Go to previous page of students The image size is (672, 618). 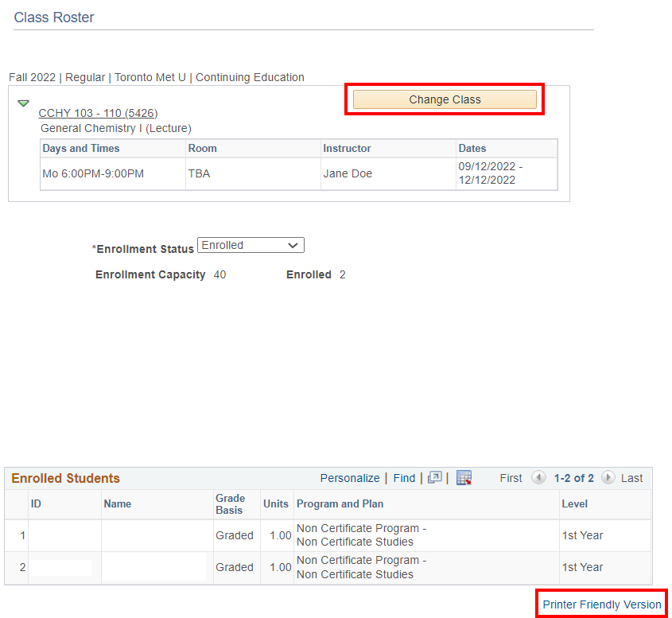pyautogui.click(x=538, y=478)
